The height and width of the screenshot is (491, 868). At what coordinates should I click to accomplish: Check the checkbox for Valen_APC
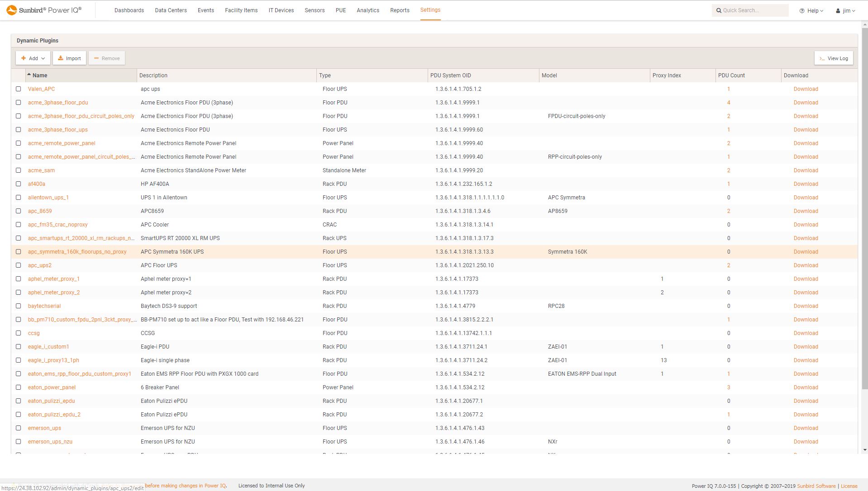click(19, 89)
